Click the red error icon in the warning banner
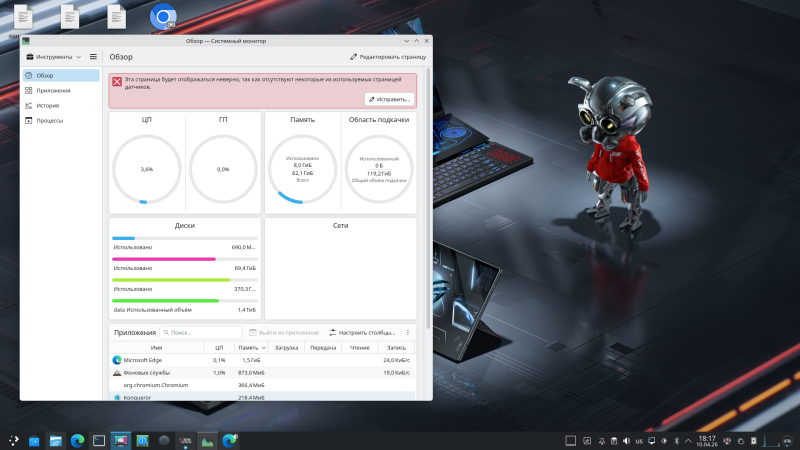This screenshot has height=450, width=800. 117,80
